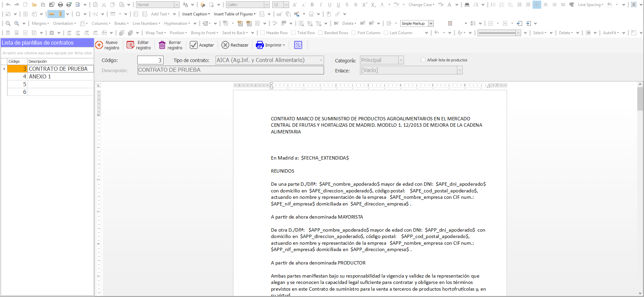
Task: Toggle show paragraph marks (pilcrow) icon
Action: 571,5
